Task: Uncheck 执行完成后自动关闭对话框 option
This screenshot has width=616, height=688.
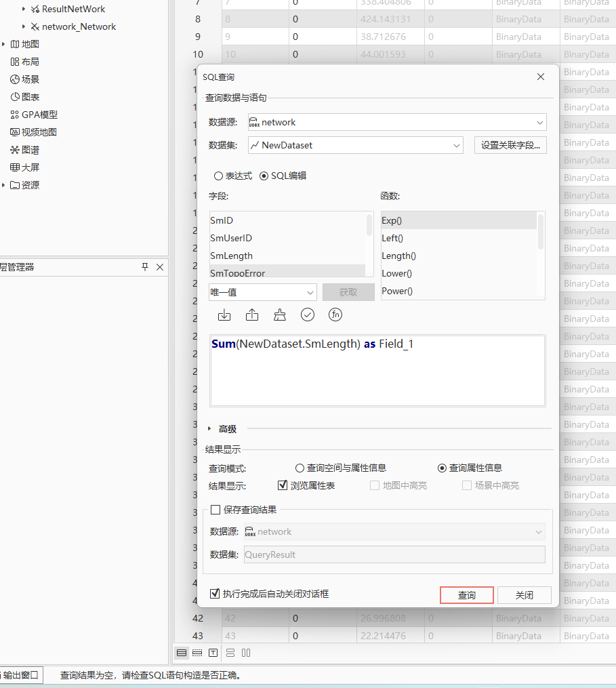Action: pyautogui.click(x=215, y=594)
